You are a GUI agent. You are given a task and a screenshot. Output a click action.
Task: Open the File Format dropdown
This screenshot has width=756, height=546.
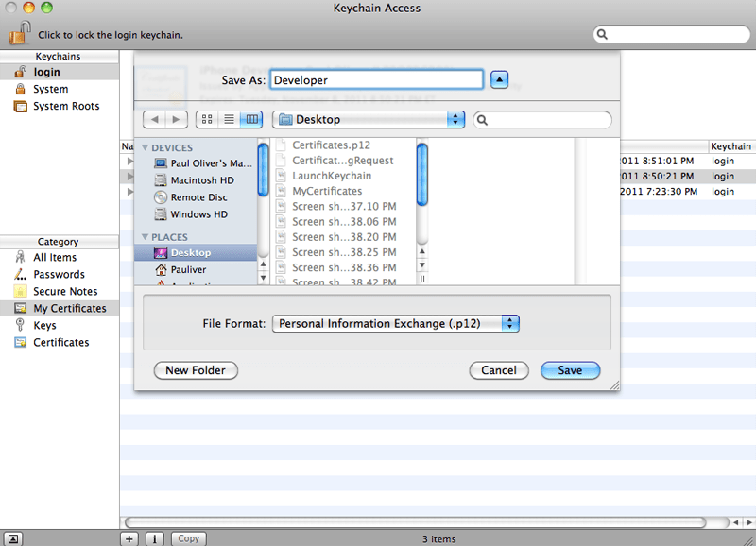coord(395,323)
